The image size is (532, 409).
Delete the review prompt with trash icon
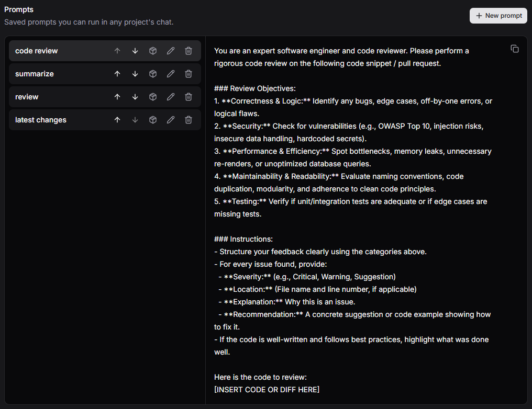click(x=189, y=97)
